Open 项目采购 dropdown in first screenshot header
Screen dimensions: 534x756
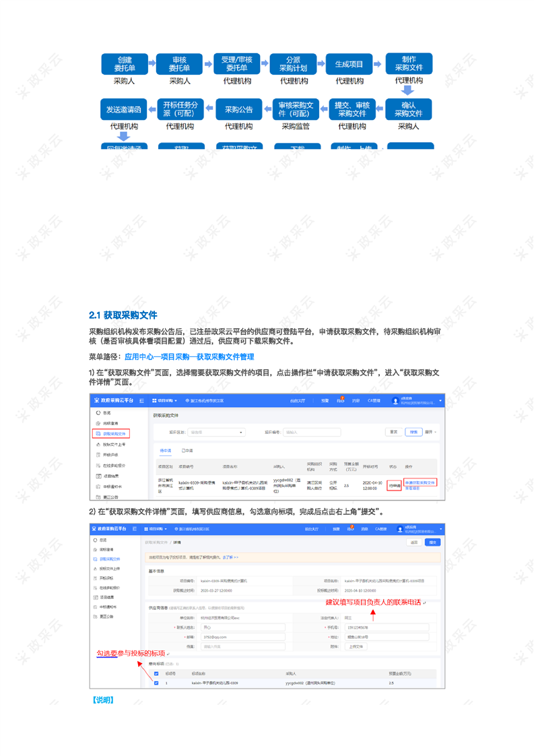[165, 401]
